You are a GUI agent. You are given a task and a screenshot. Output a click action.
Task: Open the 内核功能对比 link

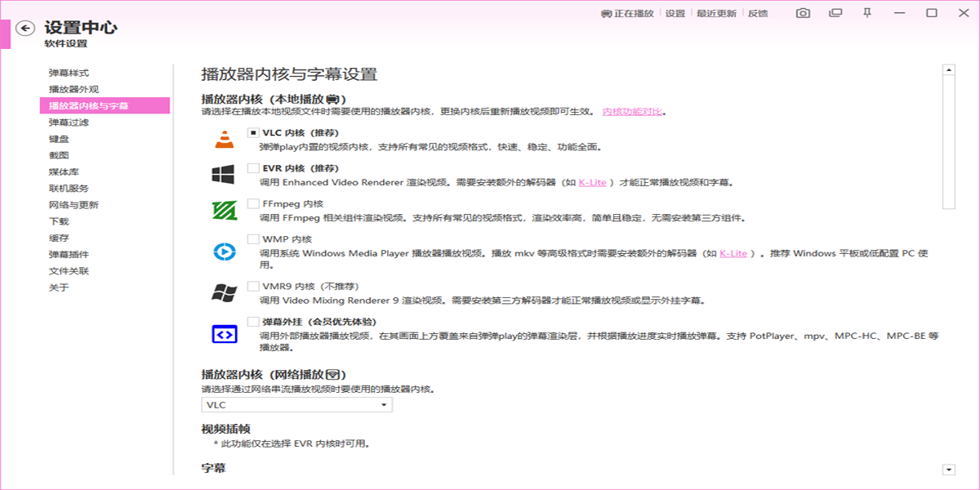click(x=633, y=111)
